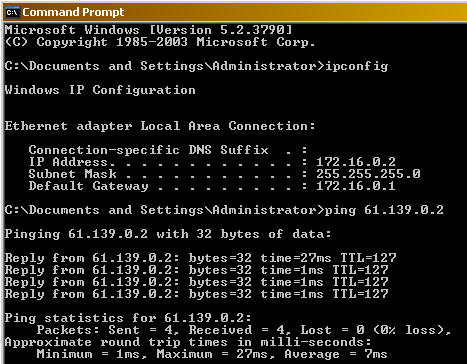Image resolution: width=467 pixels, height=364 pixels.
Task: Click the Subnet Mask value 255.255.255.0
Action: point(368,174)
